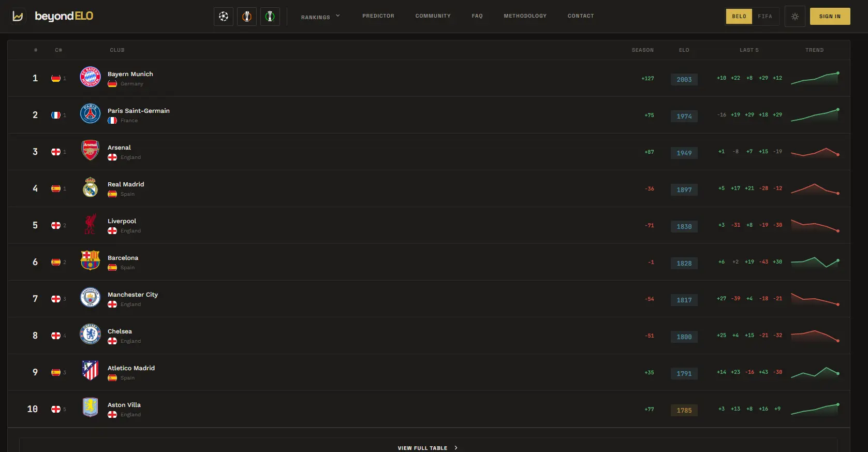The image size is (868, 452).
Task: Click the Last 5 column header
Action: 749,50
